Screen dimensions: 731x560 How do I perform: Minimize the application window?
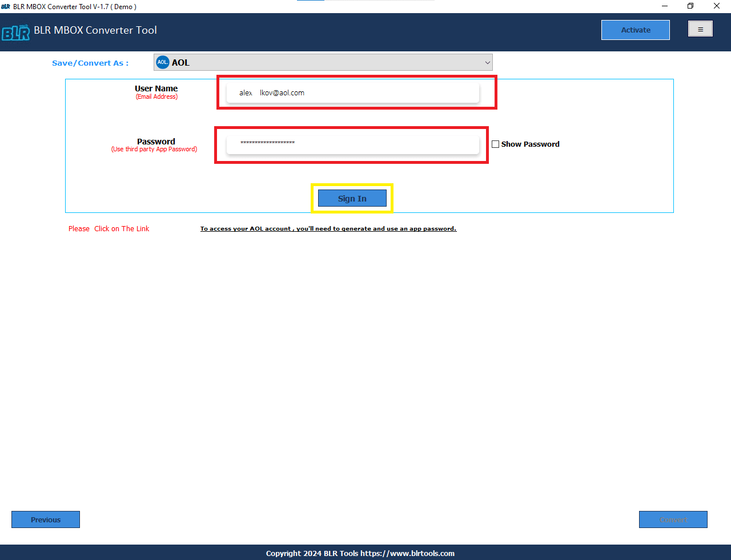pos(665,6)
